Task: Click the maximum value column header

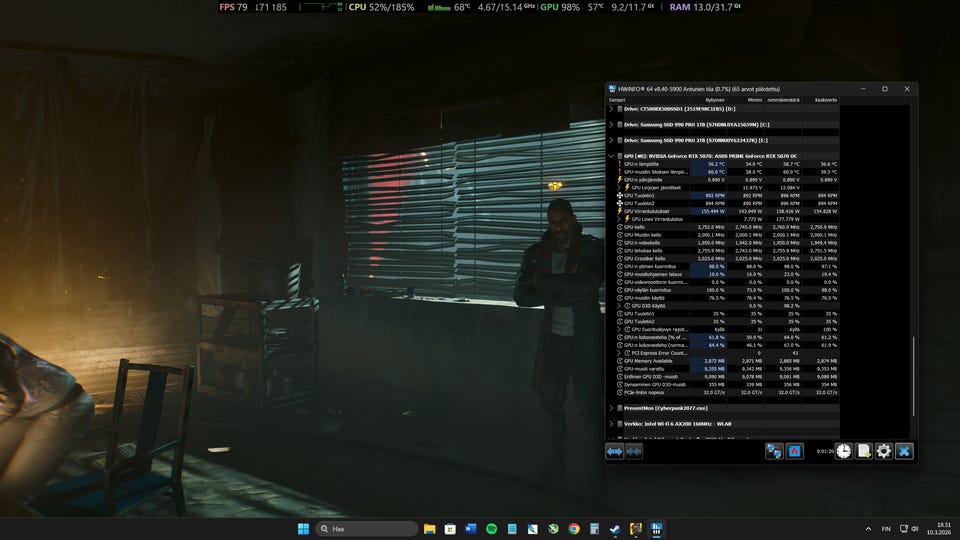Action: (784, 100)
